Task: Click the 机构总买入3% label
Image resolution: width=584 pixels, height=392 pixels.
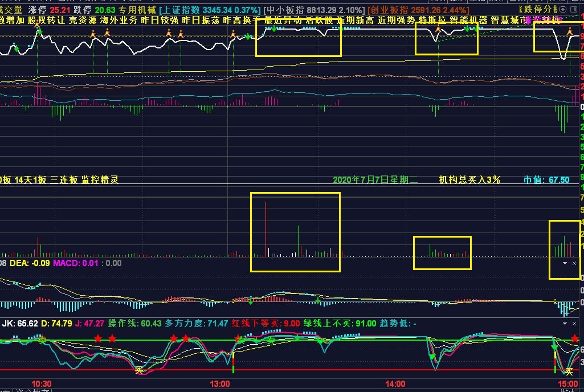Action: coord(469,179)
